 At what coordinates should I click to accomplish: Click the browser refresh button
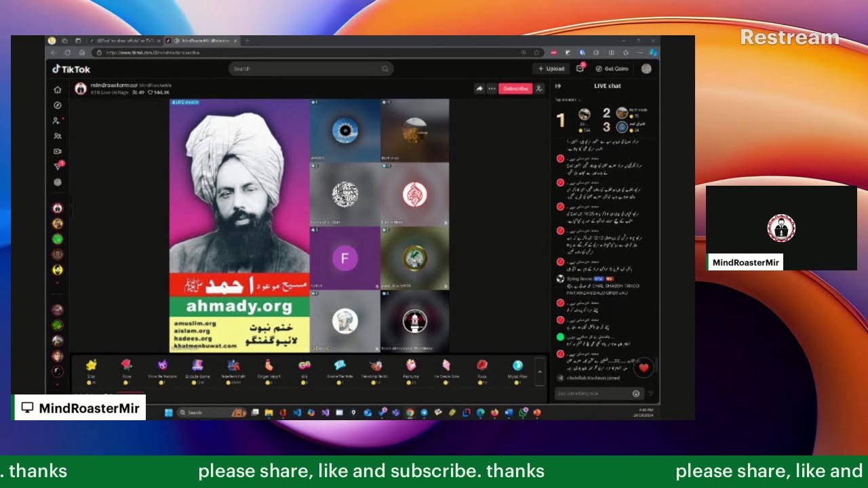[x=68, y=52]
